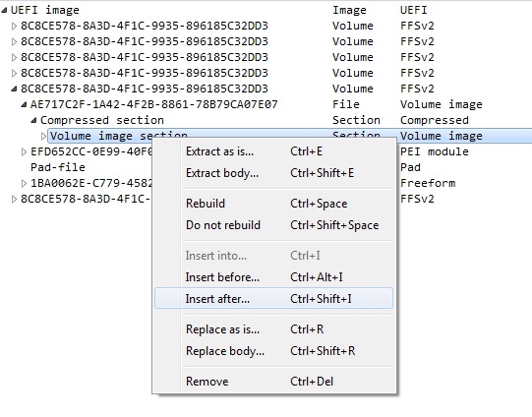Collapse the expanded 8C8CE578 volume node
This screenshot has height=417, width=532.
(x=14, y=89)
